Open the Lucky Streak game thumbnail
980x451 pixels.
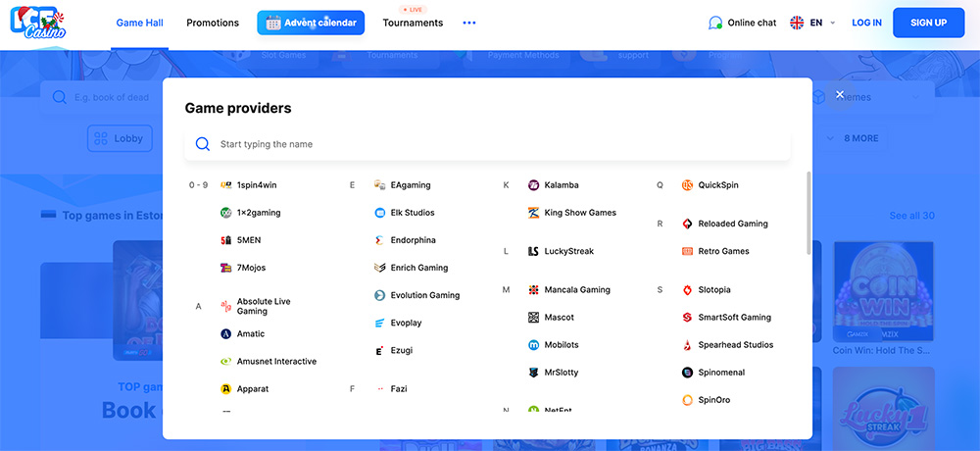883,409
